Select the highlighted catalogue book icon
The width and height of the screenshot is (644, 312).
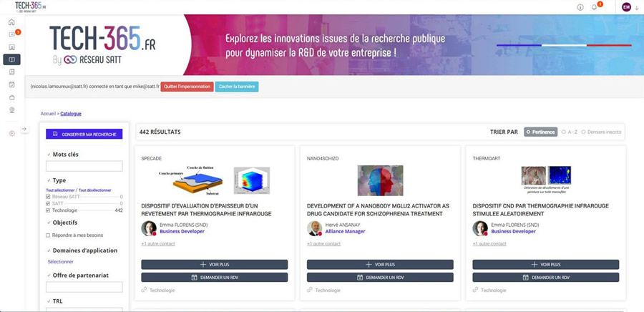(x=11, y=59)
